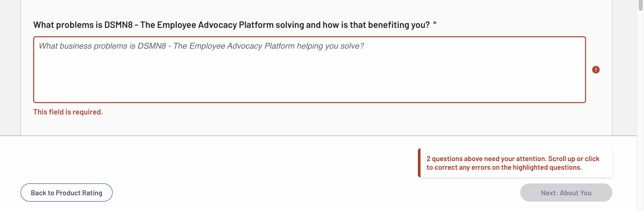Click the "2 questions above" validation alert
Viewport: 644px width, 211px height.
click(515, 163)
